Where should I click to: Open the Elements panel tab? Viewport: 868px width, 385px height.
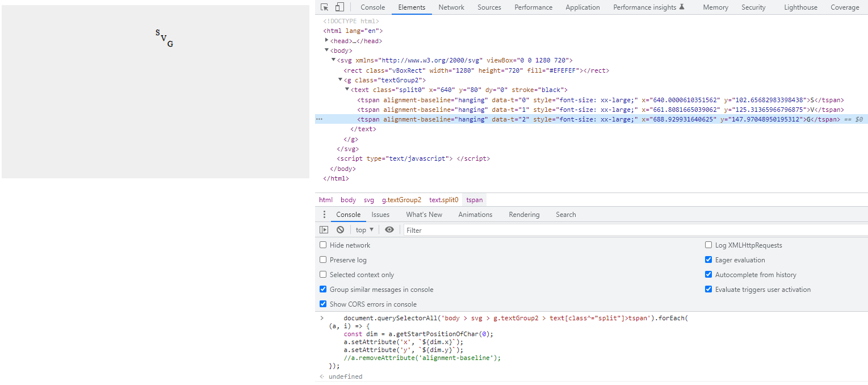[x=412, y=7]
